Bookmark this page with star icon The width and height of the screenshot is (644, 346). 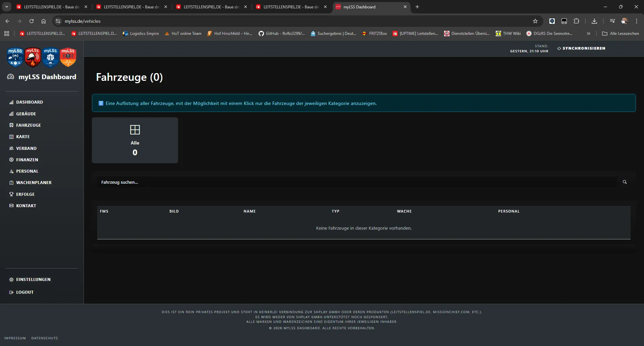point(535,21)
